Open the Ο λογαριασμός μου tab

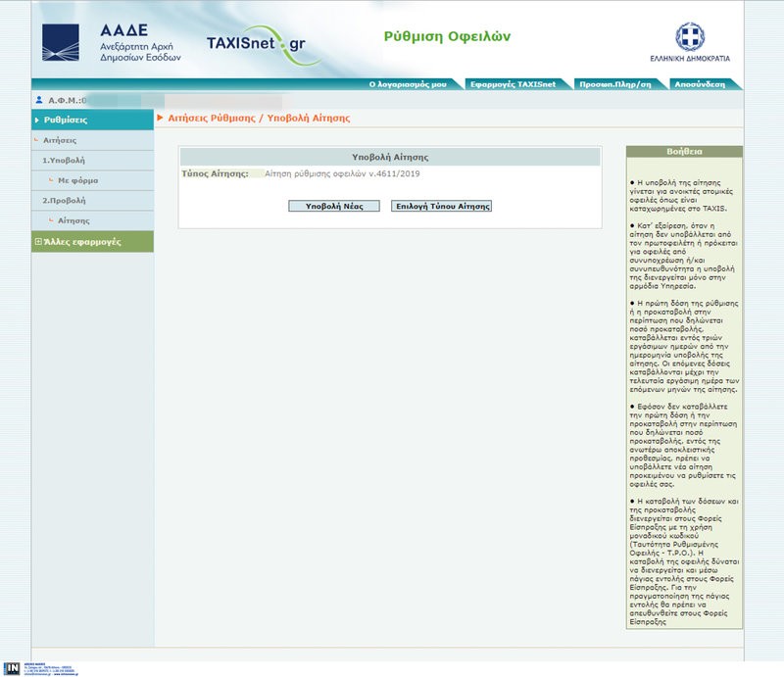click(x=407, y=84)
